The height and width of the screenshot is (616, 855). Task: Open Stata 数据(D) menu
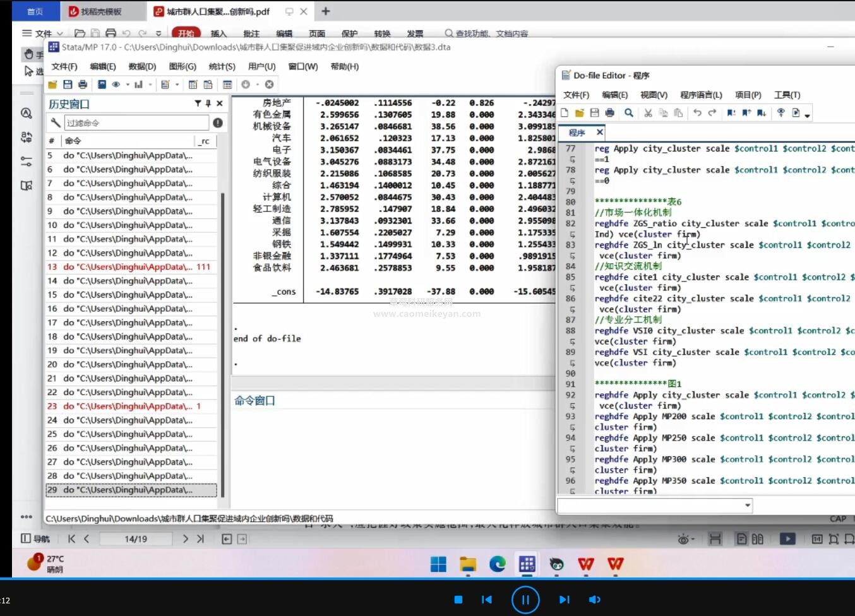[142, 66]
